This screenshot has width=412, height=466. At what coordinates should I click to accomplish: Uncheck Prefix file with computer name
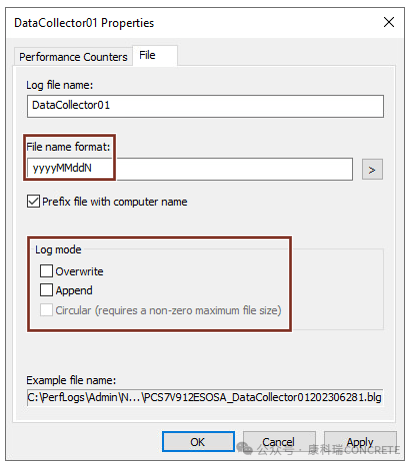pyautogui.click(x=33, y=202)
